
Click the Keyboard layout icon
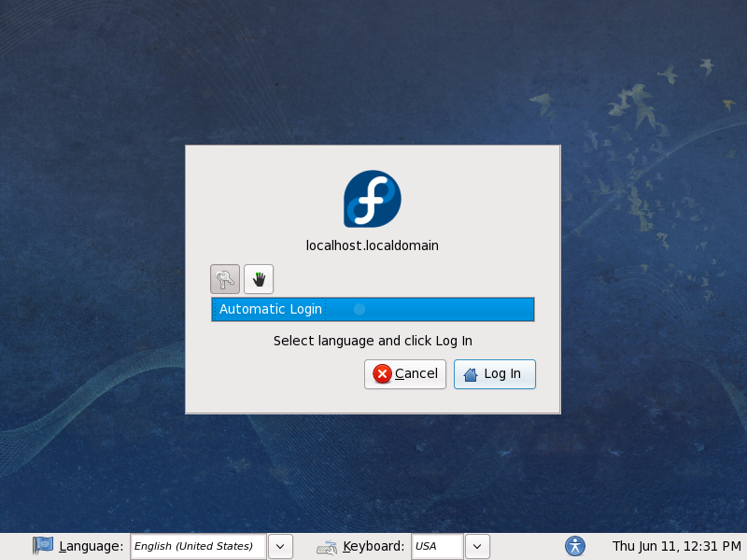[x=327, y=547]
